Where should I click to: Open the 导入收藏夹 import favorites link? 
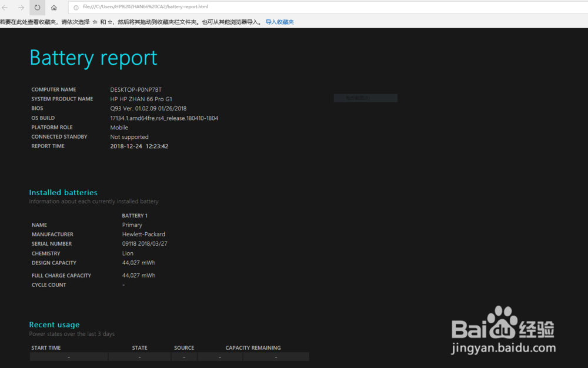click(280, 22)
